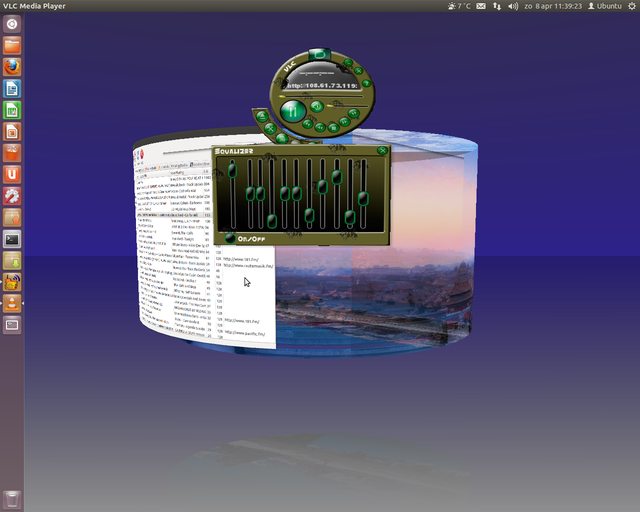This screenshot has width=640, height=512.
Task: Click the rewind button in VLC skin
Action: (320, 127)
